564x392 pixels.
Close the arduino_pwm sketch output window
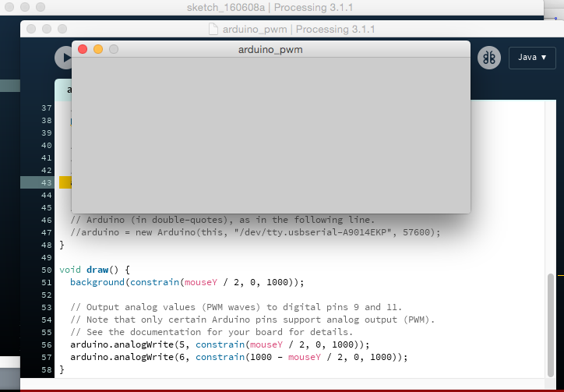[x=83, y=49]
